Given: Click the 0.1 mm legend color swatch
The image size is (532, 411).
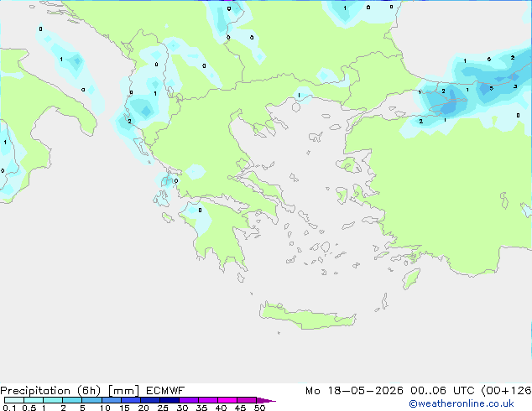Looking at the screenshot, I should (x=14, y=400).
